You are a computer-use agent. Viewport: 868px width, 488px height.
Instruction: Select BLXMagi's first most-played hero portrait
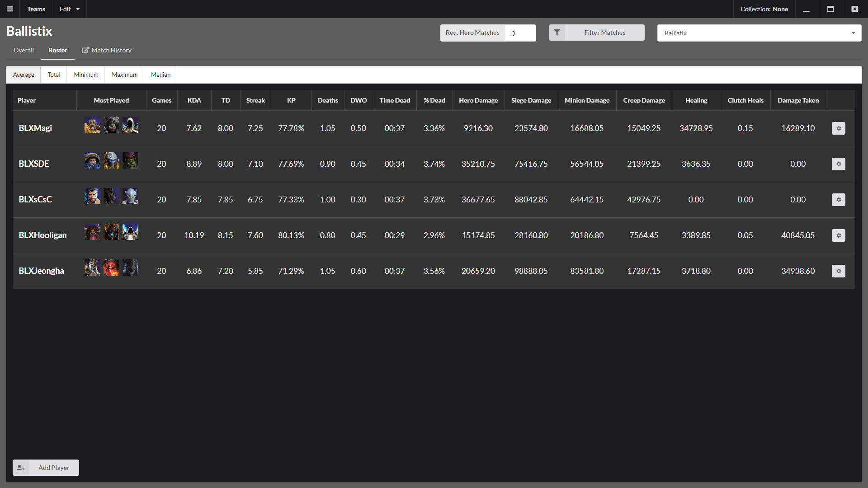[x=92, y=125]
